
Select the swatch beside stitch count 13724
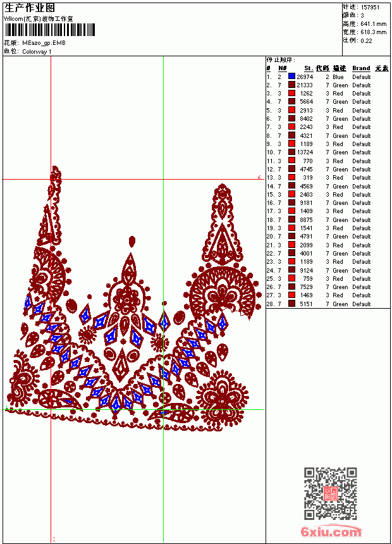[x=291, y=152]
